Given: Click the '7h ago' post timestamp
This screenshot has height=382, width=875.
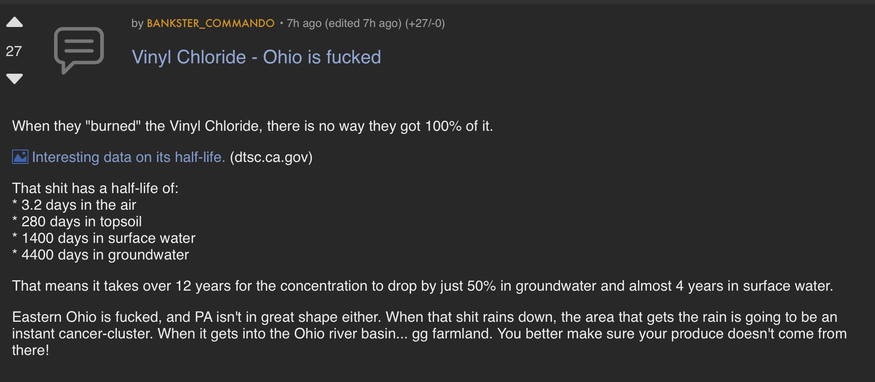Looking at the screenshot, I should point(304,23).
